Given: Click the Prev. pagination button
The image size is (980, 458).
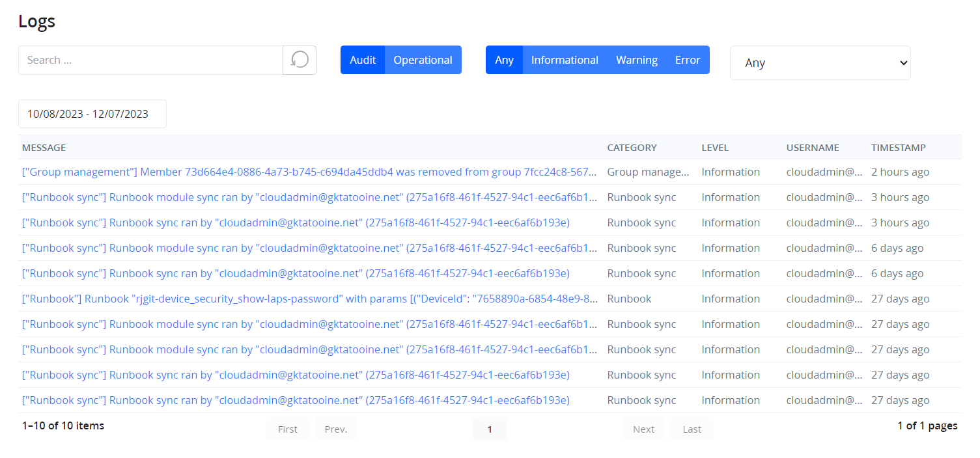Looking at the screenshot, I should point(336,429).
